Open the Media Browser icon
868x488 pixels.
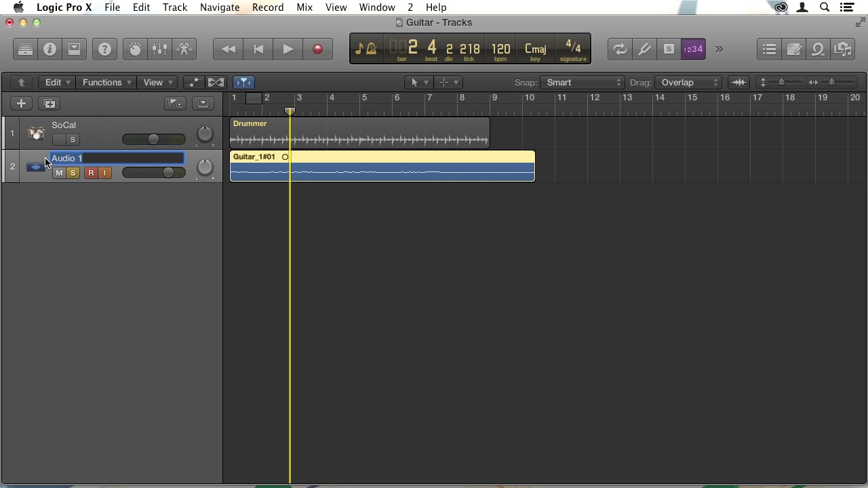point(842,49)
